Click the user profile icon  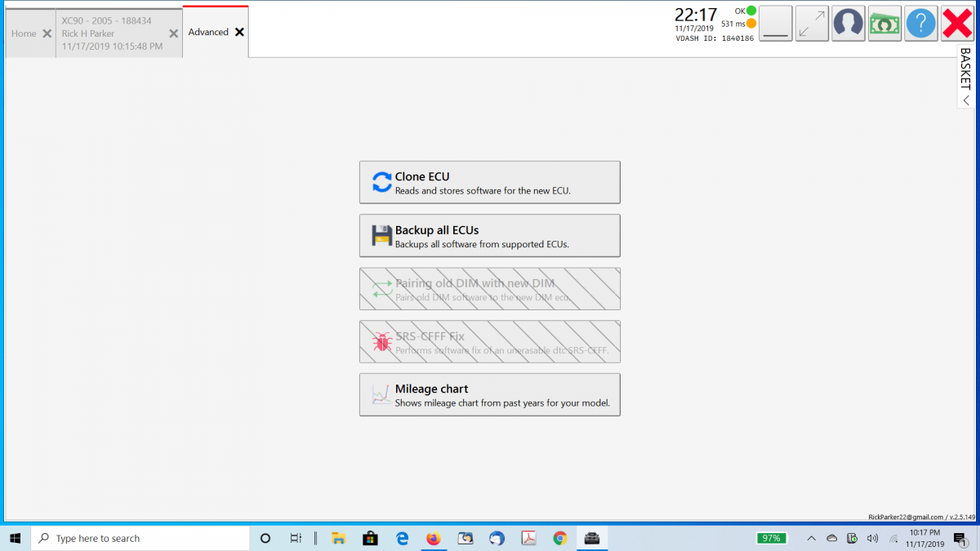coord(849,24)
